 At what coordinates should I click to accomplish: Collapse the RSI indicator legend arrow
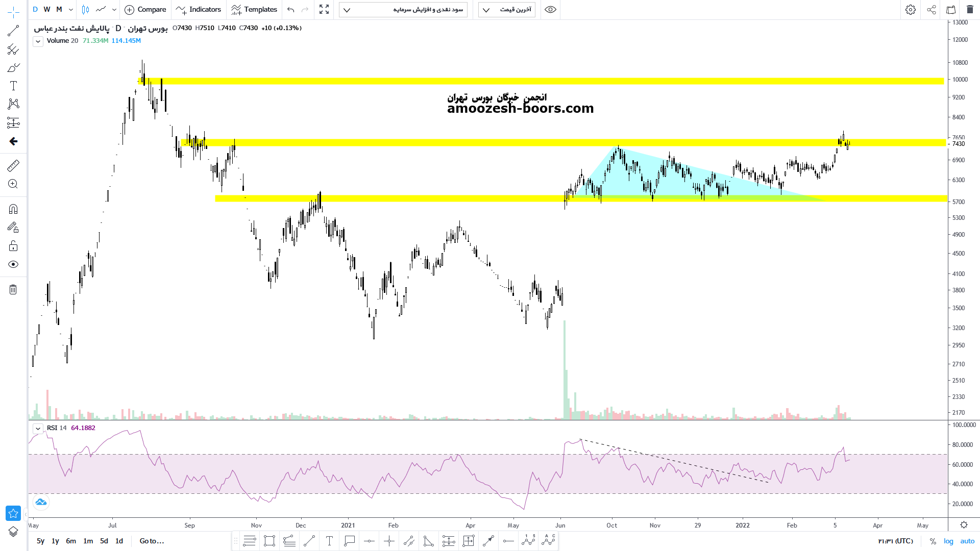point(38,429)
